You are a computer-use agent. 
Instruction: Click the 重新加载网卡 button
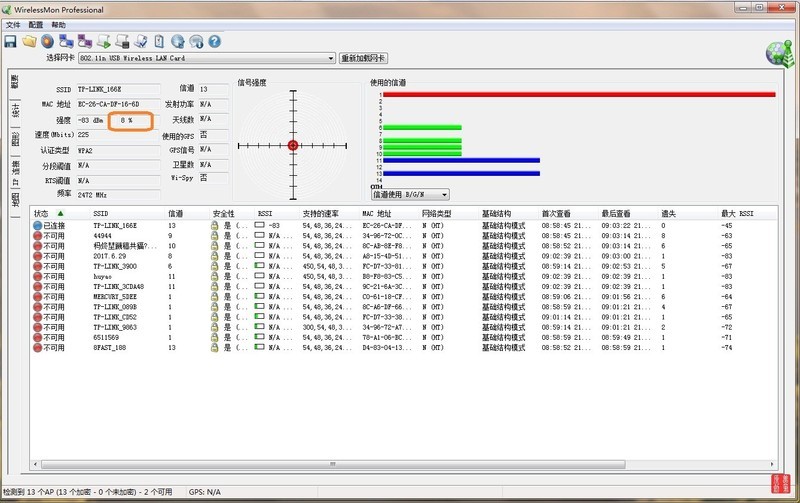click(363, 58)
